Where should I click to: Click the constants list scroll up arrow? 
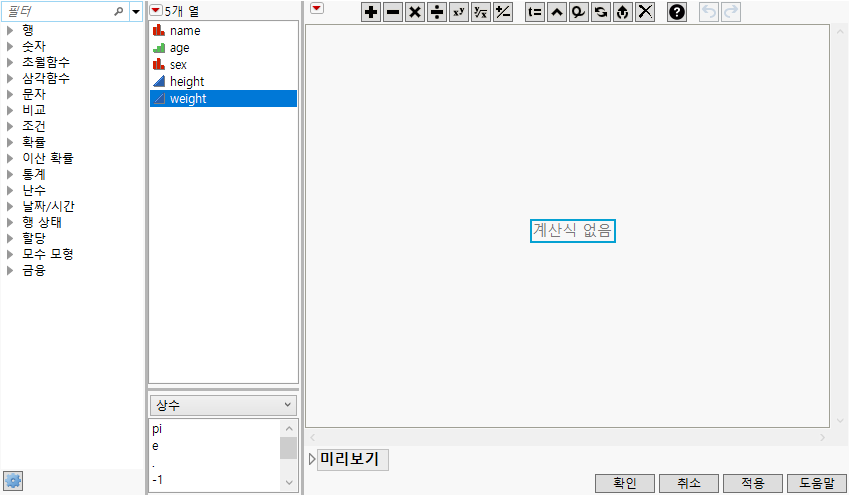(289, 428)
